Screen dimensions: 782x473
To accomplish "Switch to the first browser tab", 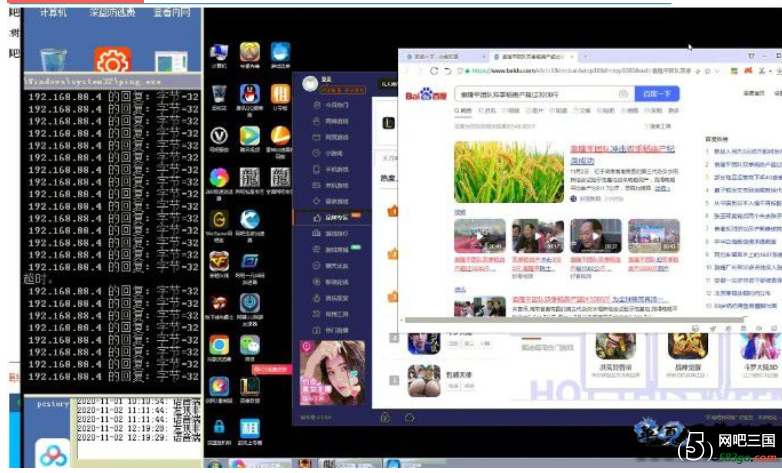I will [x=445, y=56].
